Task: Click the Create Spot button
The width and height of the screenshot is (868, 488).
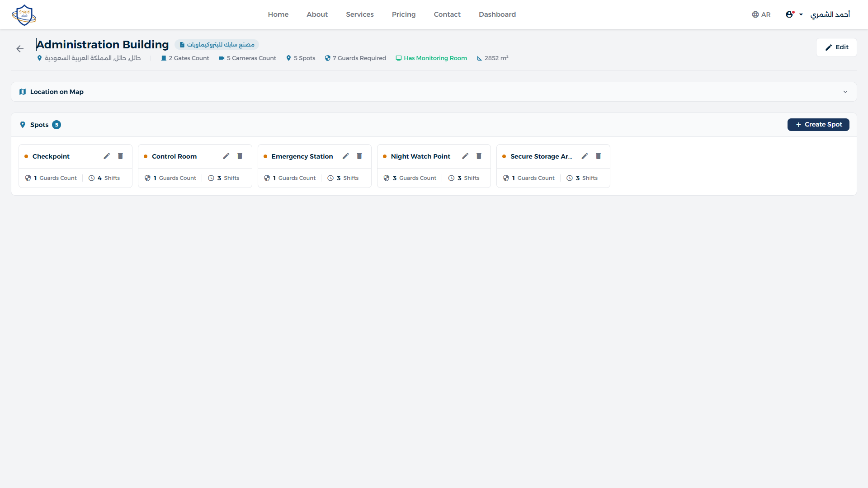Action: (818, 124)
